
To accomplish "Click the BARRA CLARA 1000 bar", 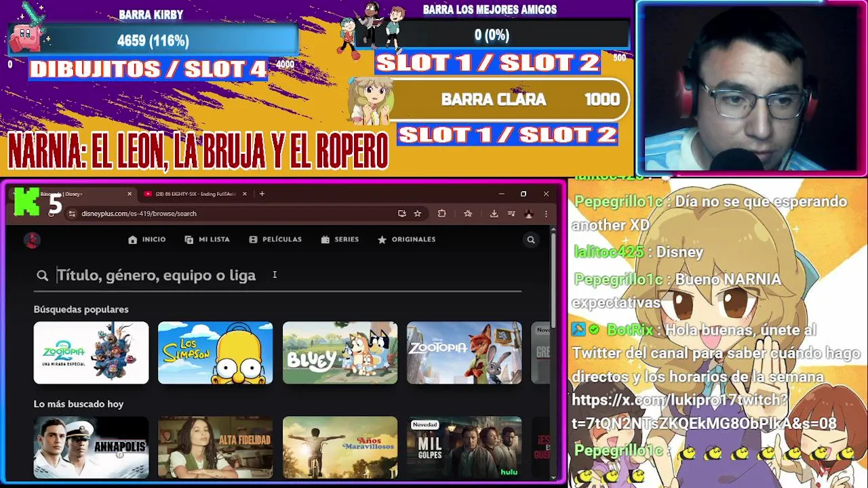I will point(505,100).
